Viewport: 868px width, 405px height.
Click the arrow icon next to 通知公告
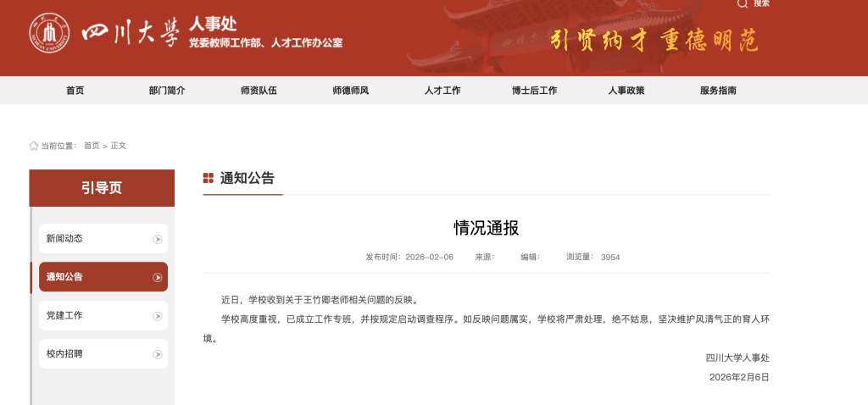[x=157, y=277]
